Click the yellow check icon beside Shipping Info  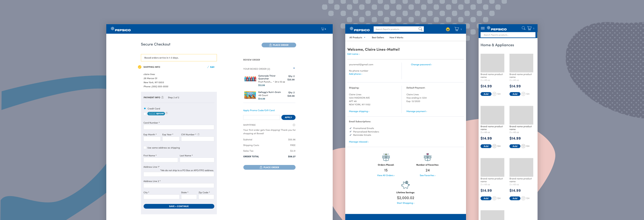(x=140, y=67)
